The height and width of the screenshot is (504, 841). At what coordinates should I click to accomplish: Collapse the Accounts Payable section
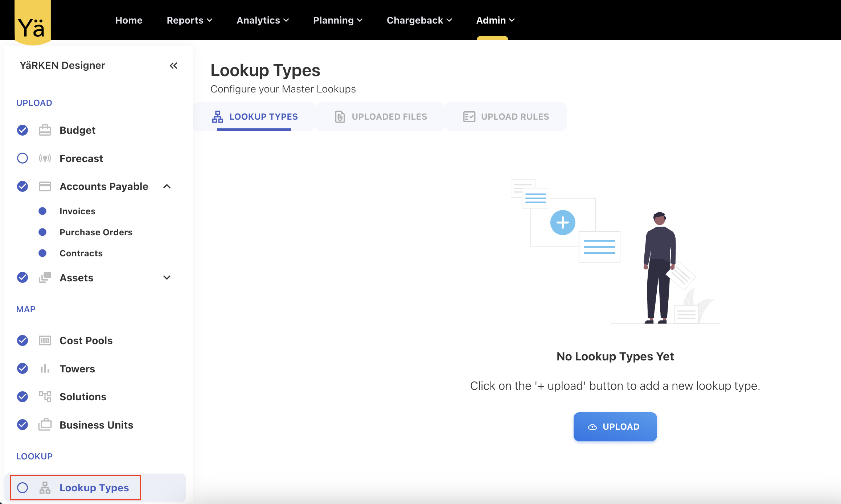point(167,186)
